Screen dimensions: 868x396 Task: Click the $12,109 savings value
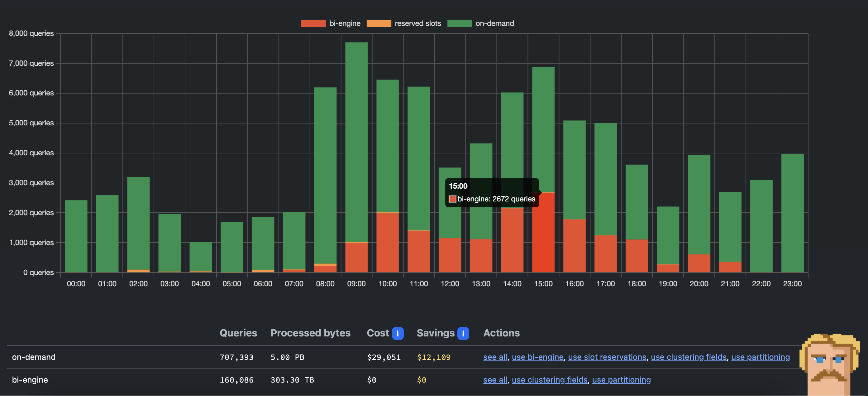(x=434, y=357)
